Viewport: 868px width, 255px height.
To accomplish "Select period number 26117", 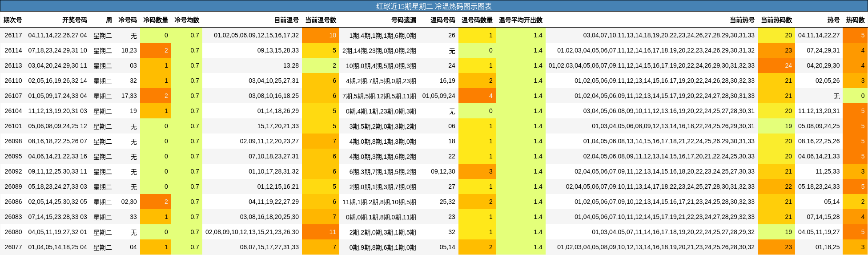I will click(13, 35).
